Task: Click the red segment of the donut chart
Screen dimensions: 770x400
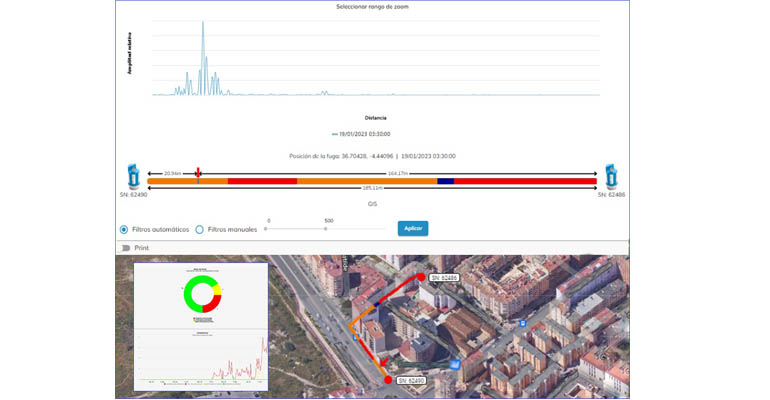Action: pyautogui.click(x=212, y=304)
